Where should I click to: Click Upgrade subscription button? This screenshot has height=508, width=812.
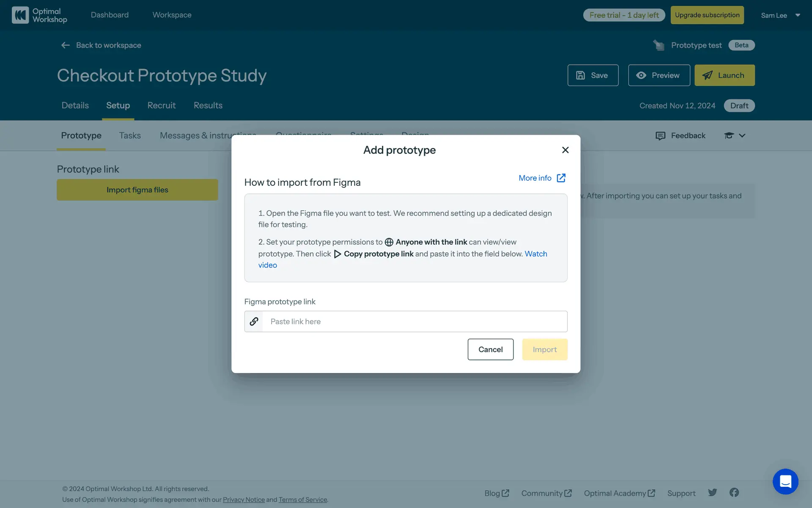click(707, 15)
